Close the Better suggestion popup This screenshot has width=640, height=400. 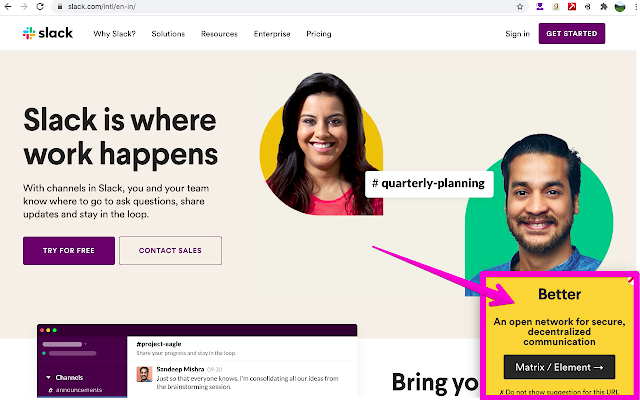tap(631, 280)
